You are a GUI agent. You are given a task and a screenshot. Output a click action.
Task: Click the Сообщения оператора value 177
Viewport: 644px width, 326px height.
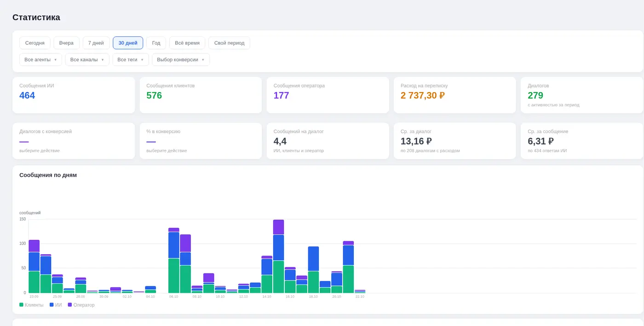point(282,95)
